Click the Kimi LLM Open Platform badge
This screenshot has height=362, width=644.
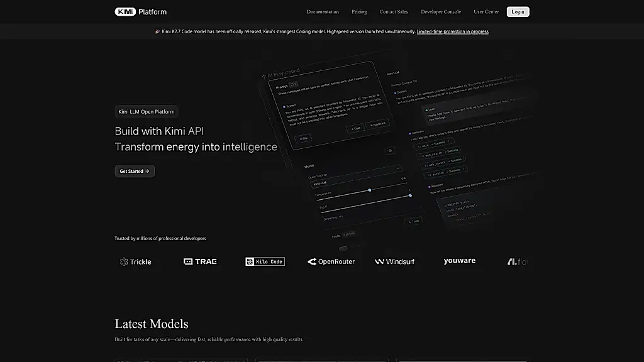[x=146, y=112]
